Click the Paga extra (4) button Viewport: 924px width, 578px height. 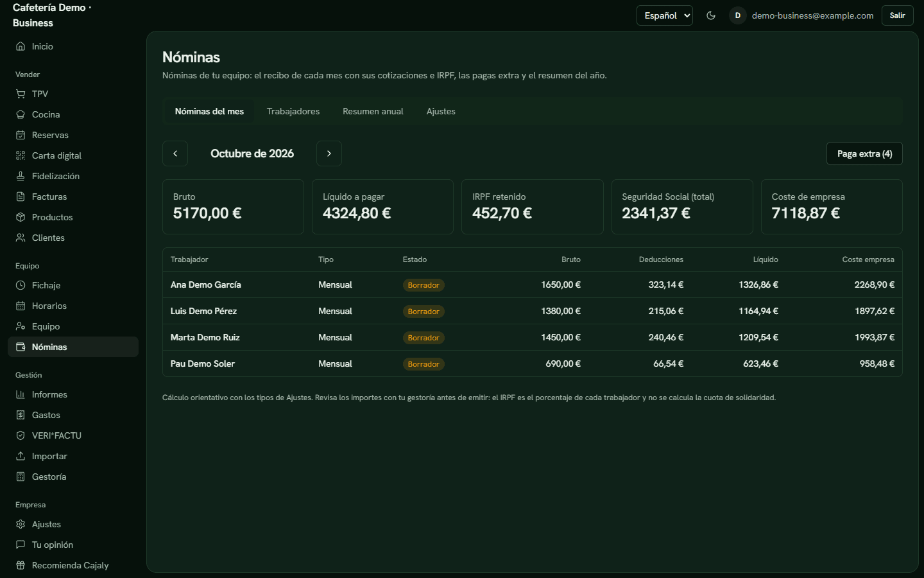[x=864, y=153]
